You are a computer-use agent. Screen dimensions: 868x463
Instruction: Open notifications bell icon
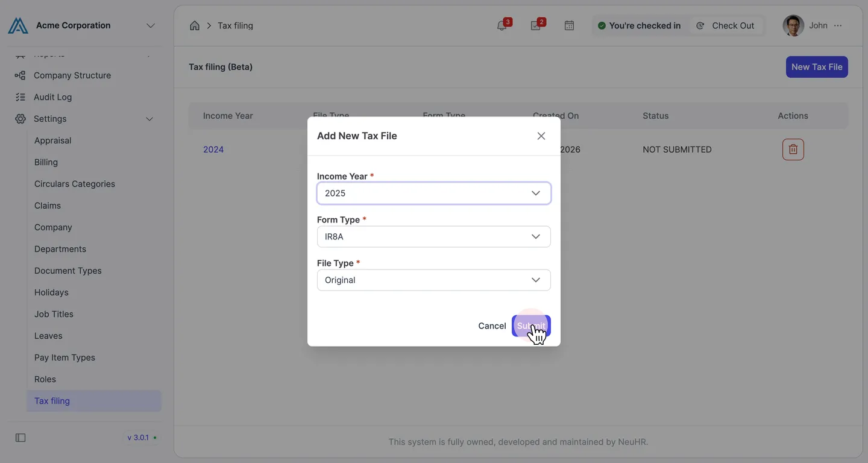(x=502, y=25)
